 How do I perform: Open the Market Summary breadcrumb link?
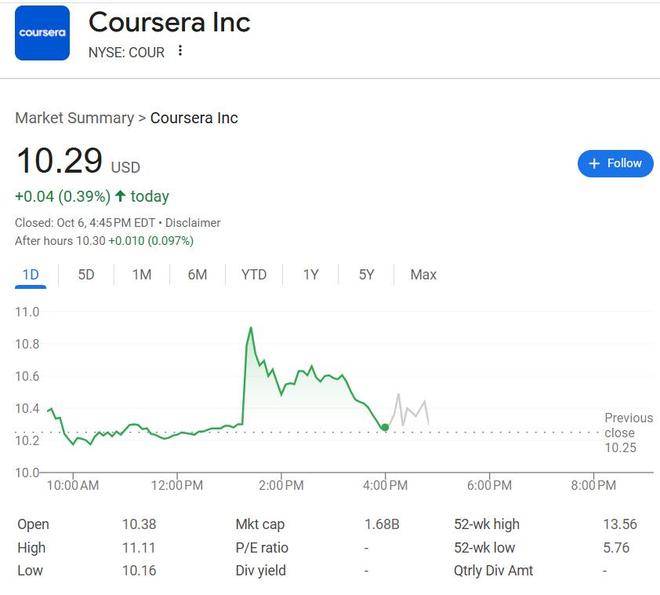pos(74,118)
